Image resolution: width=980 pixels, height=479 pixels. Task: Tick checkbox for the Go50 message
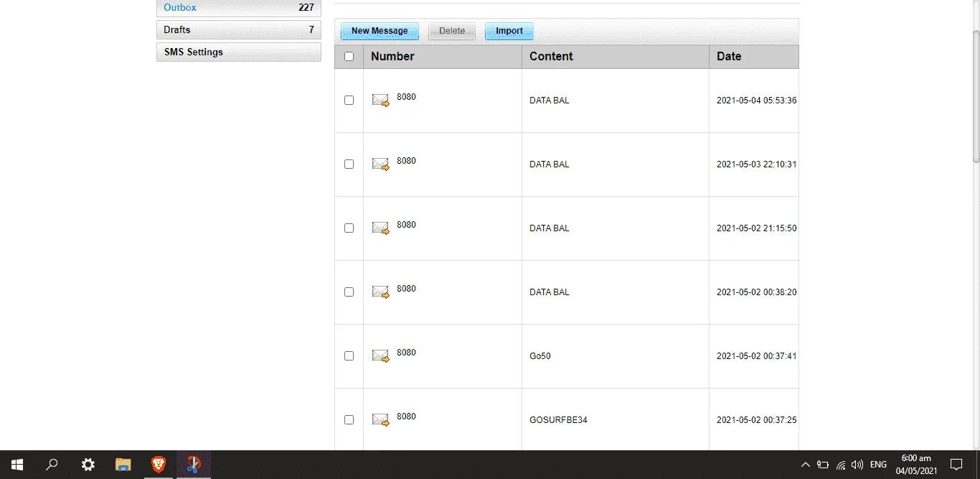tap(349, 356)
